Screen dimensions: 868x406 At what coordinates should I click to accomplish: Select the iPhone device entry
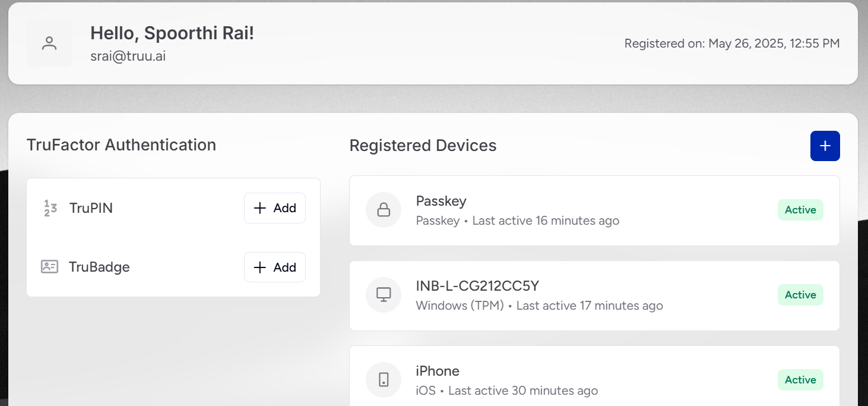(x=594, y=376)
